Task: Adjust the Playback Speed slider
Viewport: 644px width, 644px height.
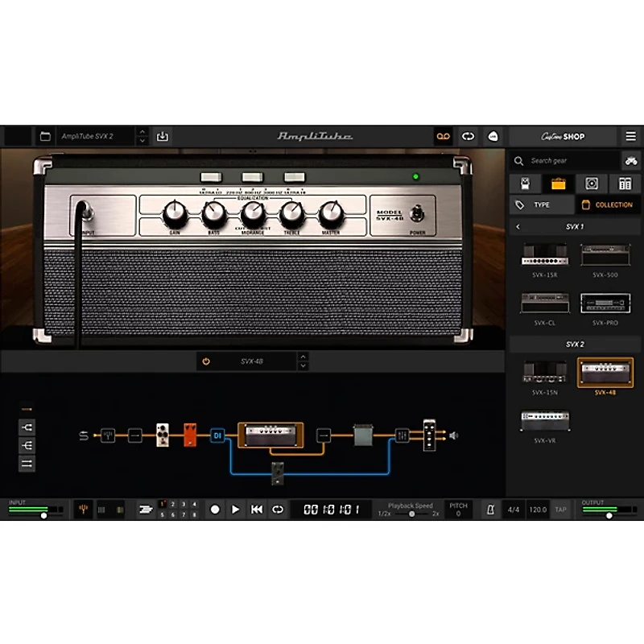Action: click(411, 512)
